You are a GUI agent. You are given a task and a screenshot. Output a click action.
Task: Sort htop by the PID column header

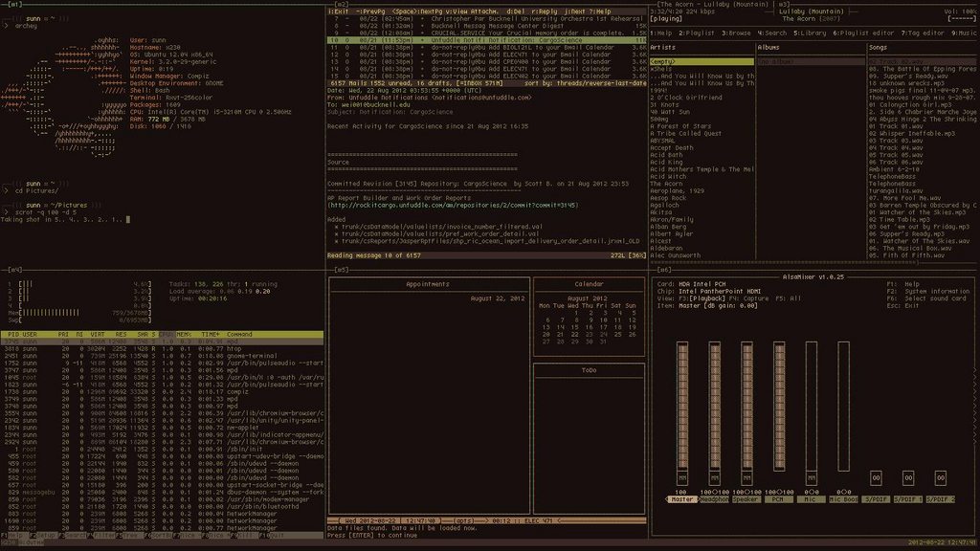13,335
